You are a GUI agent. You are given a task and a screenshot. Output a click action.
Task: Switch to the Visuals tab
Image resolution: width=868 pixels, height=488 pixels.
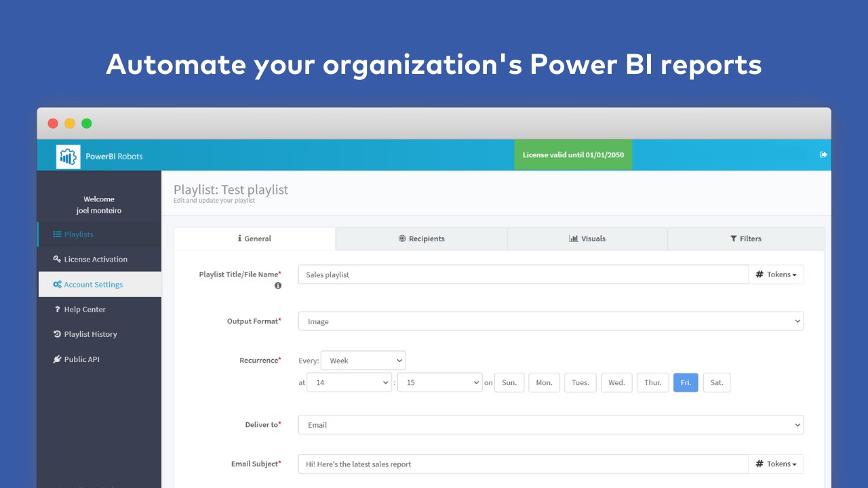click(587, 239)
